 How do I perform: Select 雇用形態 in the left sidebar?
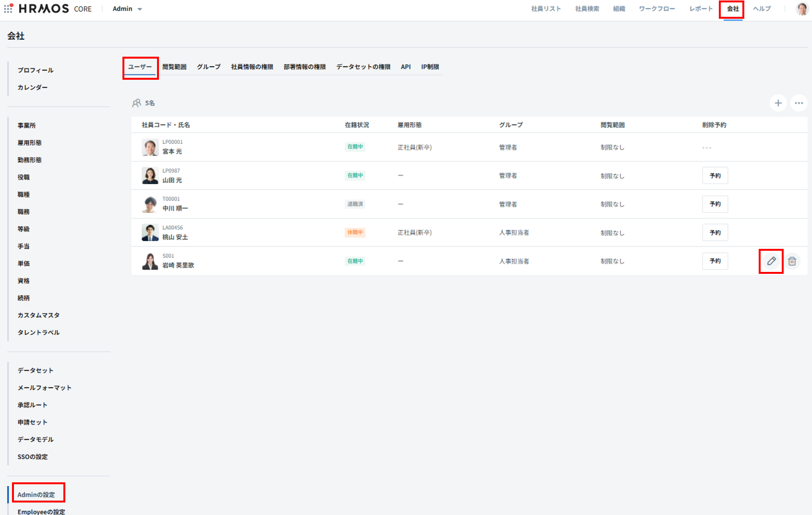point(30,143)
